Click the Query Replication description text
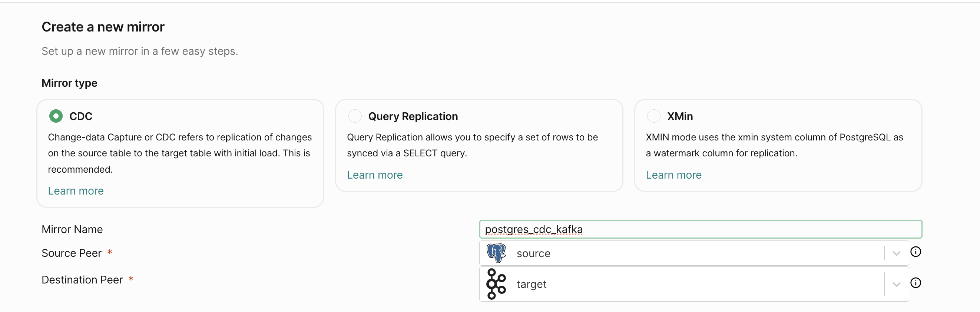Viewport: 980px width, 312px height. 472,145
